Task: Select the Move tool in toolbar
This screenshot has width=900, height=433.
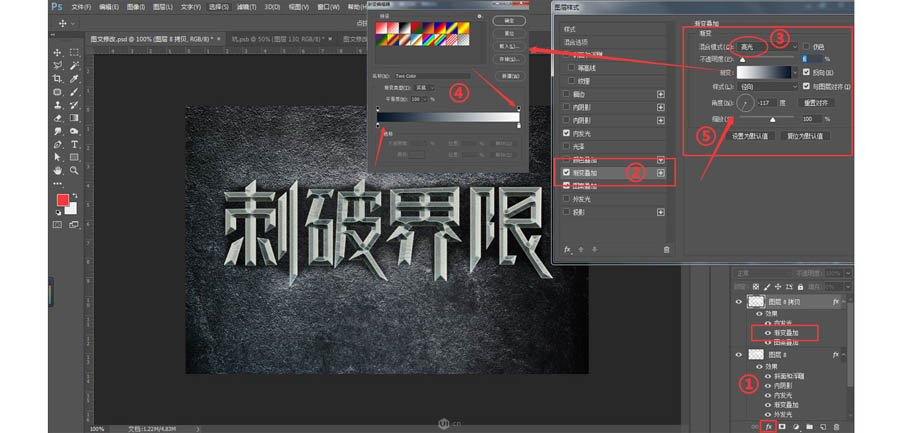Action: click(57, 52)
